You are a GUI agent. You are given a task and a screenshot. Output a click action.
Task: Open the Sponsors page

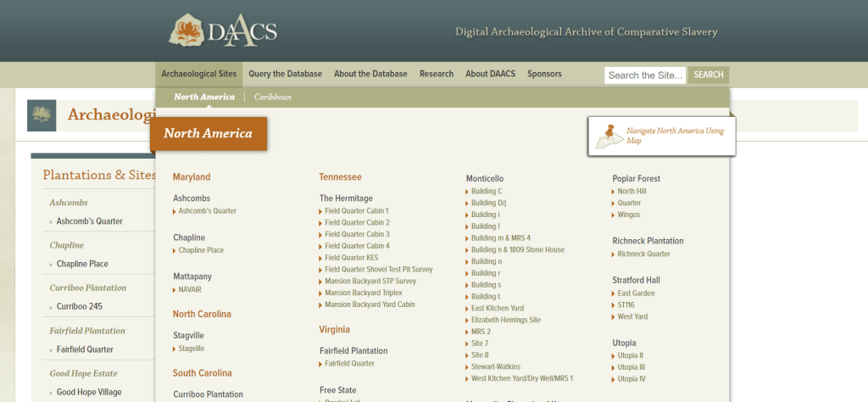click(x=544, y=74)
